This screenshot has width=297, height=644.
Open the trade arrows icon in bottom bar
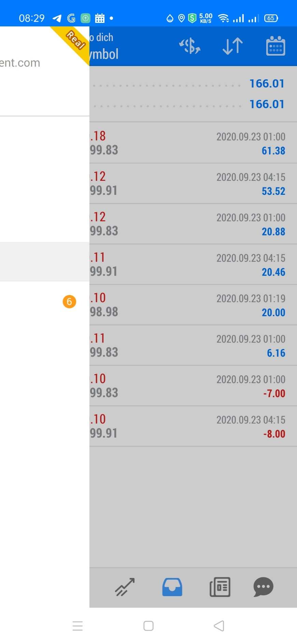(x=125, y=587)
